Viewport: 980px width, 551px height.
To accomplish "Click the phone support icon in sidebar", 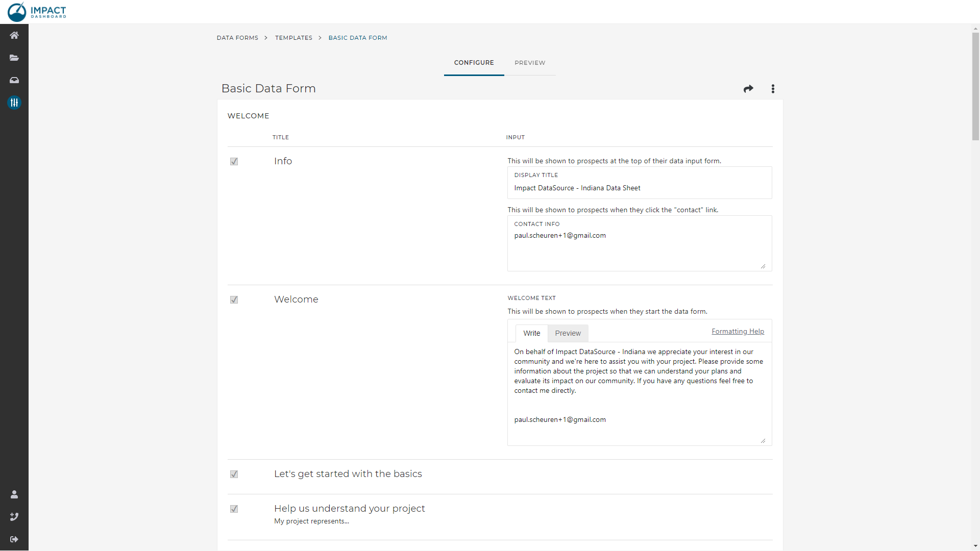I will tap(14, 517).
